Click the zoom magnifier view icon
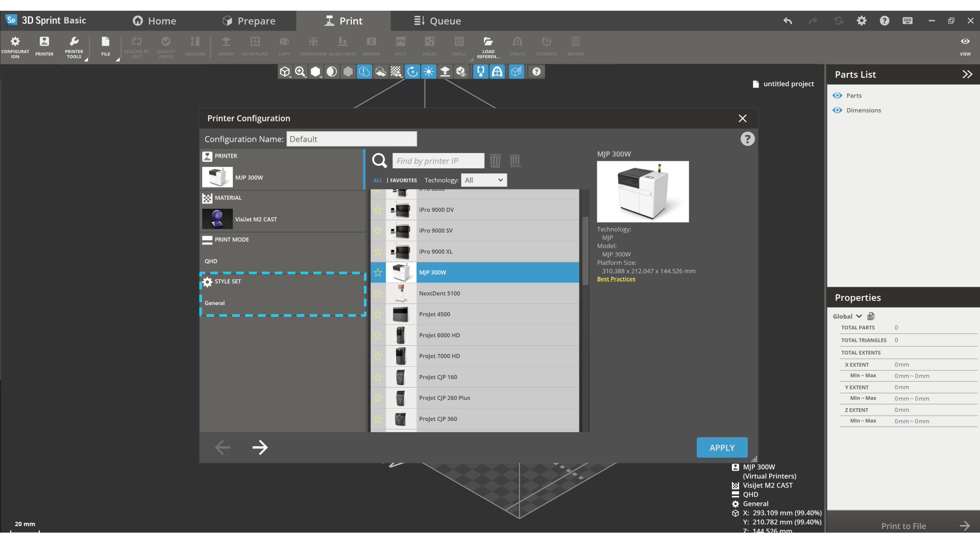 [300, 72]
